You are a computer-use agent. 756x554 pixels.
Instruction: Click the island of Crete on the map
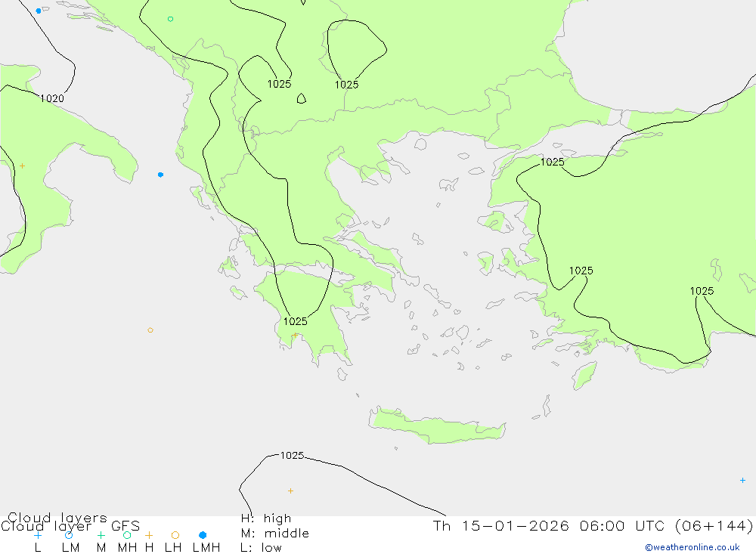[x=438, y=427]
